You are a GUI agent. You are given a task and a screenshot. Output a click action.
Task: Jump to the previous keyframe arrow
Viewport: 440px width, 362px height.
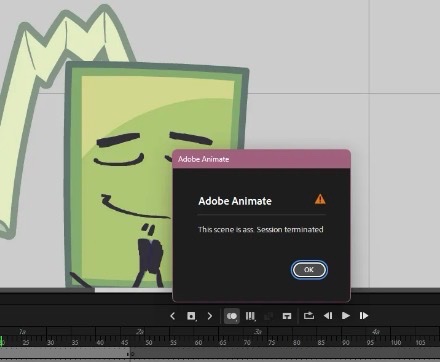[172, 316]
